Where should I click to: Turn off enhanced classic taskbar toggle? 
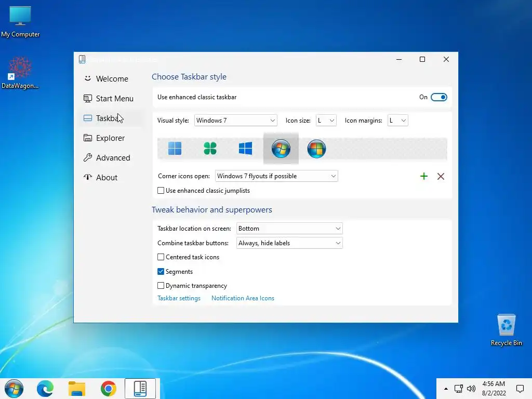click(438, 97)
